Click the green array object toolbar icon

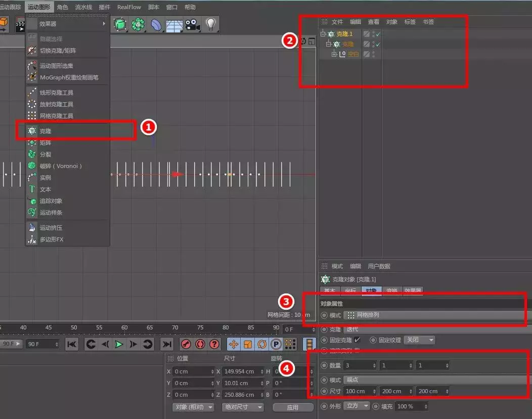[x=137, y=24]
